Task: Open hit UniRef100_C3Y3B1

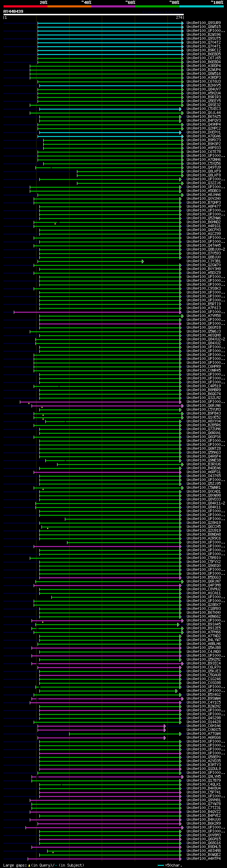Action: [204, 261]
